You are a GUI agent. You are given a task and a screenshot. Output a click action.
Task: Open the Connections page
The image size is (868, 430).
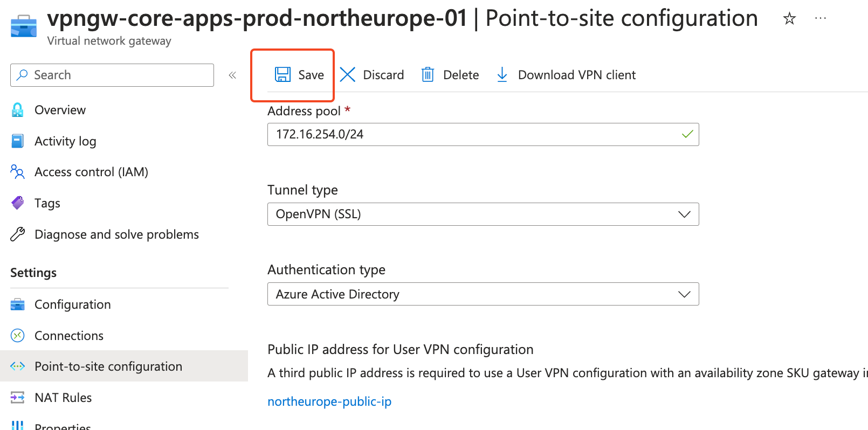[x=69, y=336]
